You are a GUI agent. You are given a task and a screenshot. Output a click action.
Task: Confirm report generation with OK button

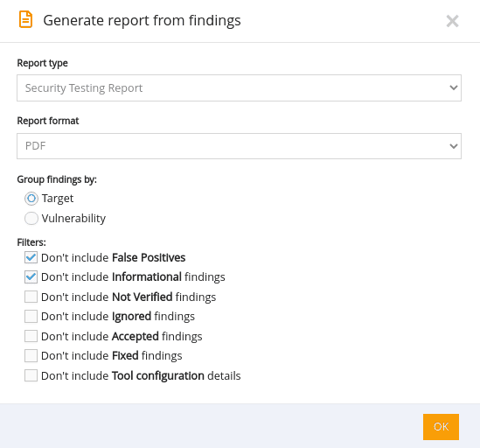[441, 427]
